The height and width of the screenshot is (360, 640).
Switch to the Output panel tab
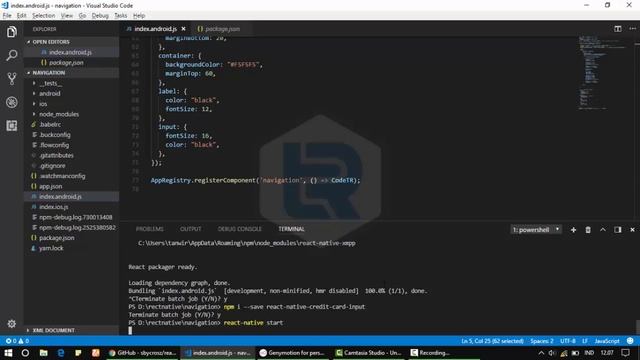(x=191, y=229)
